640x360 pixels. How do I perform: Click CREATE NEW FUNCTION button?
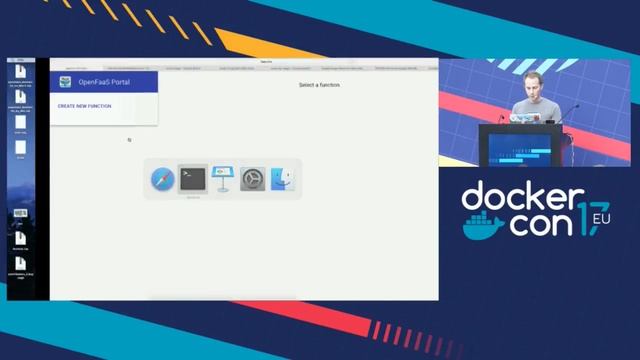tap(84, 106)
